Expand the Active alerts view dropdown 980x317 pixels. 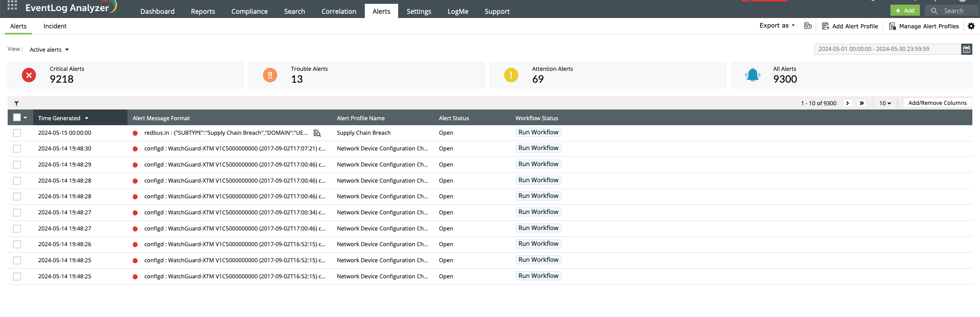point(49,50)
